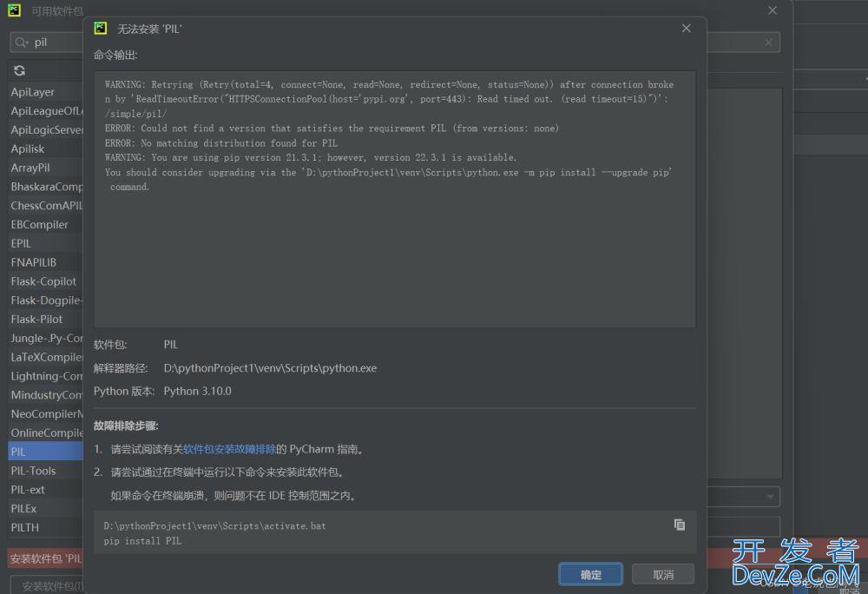Select the highlighted PIL package row

click(45, 452)
